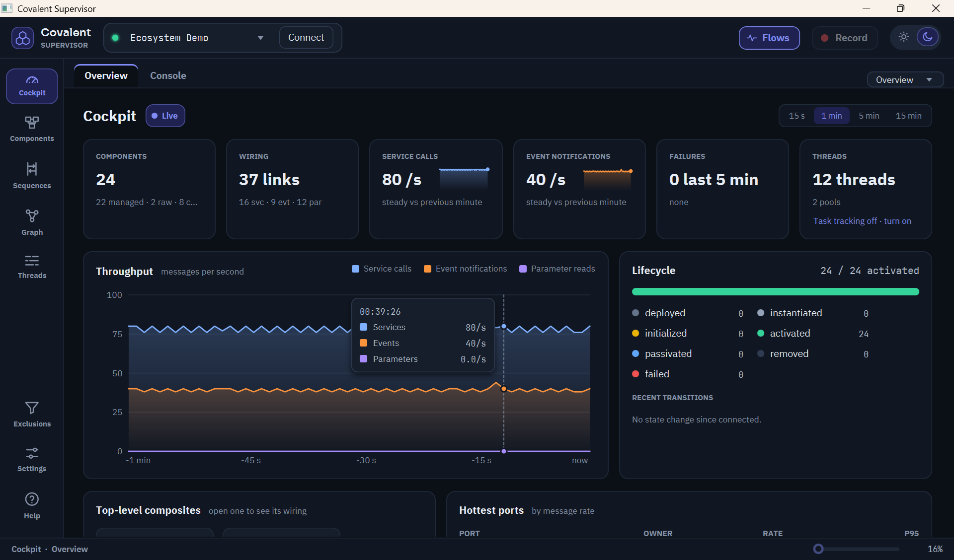Click the Covalent Supervisor logo icon
Image resolution: width=954 pixels, height=560 pixels.
23,38
